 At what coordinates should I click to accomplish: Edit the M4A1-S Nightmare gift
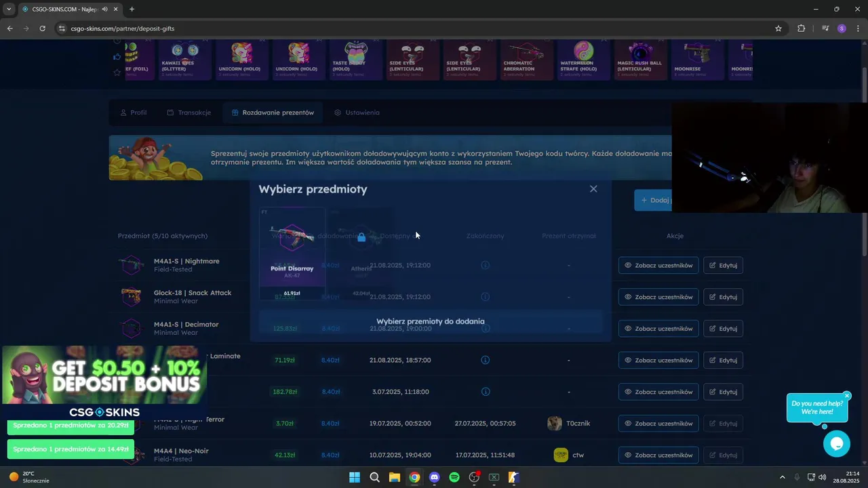[x=723, y=265]
